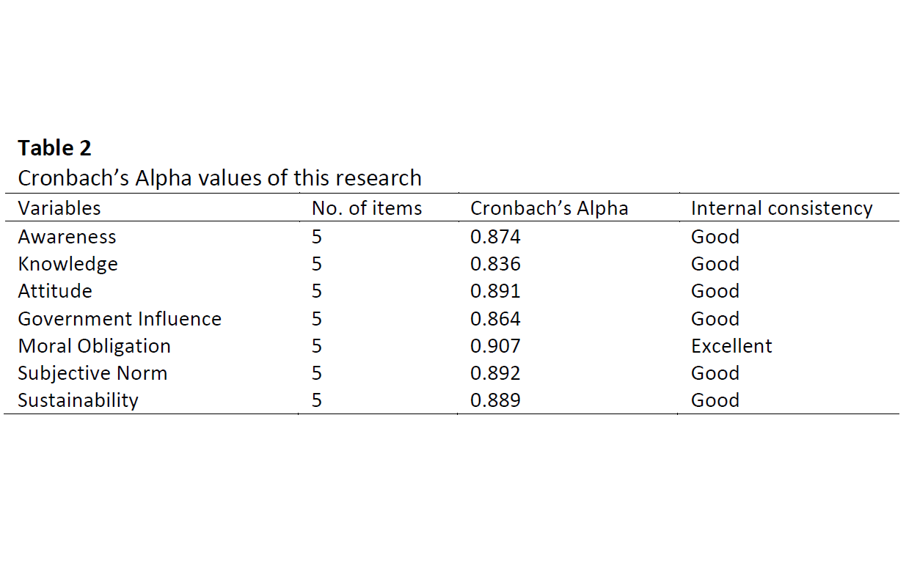Click the Subjective Norm cell
The image size is (906, 588).
coord(92,373)
